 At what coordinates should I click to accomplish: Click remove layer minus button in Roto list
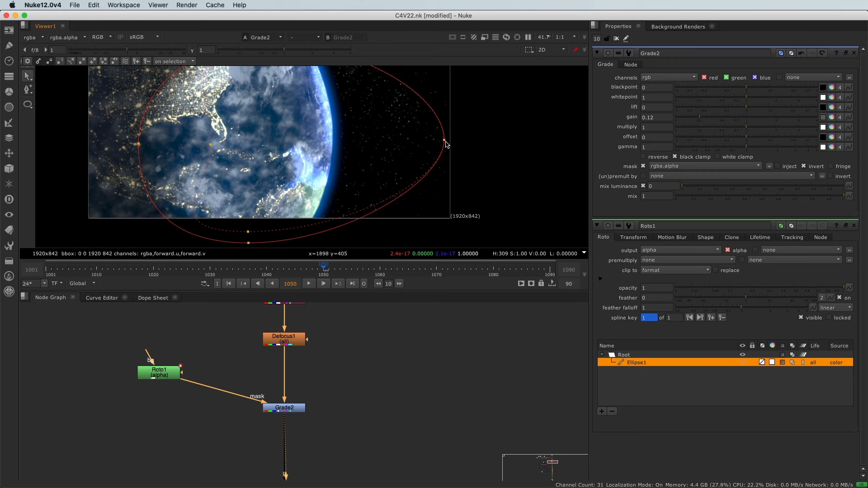coord(612,411)
